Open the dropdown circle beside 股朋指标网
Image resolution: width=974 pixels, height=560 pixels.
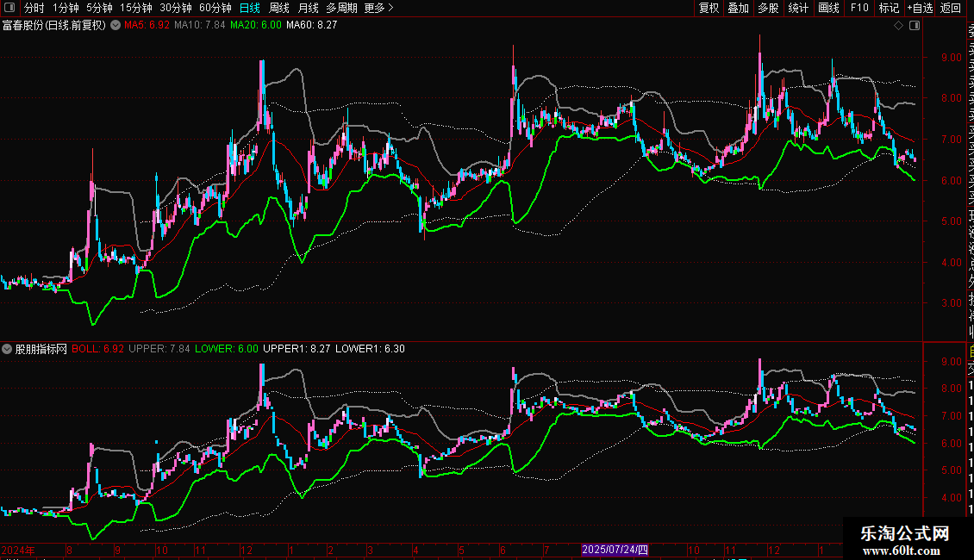pyautogui.click(x=7, y=349)
